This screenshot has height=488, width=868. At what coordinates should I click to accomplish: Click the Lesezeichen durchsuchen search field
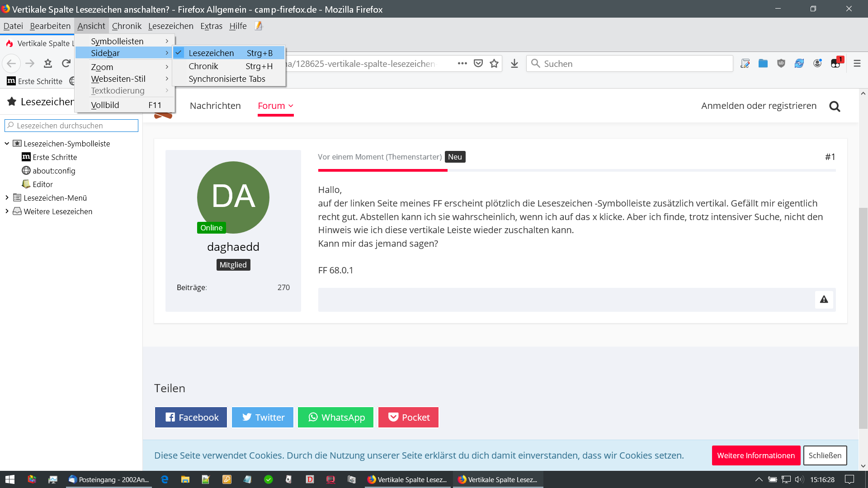(x=72, y=126)
